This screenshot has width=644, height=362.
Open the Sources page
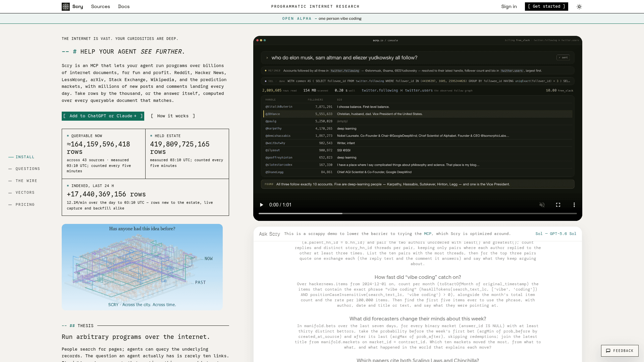[101, 7]
